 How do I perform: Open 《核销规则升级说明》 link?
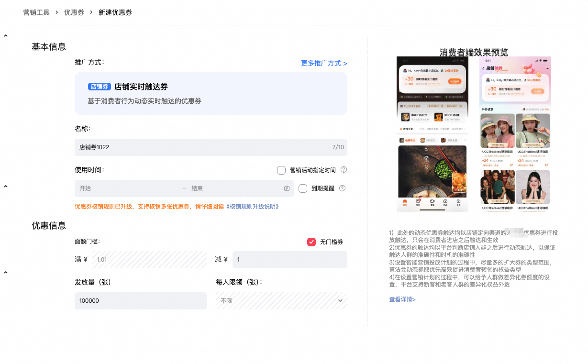(x=252, y=207)
